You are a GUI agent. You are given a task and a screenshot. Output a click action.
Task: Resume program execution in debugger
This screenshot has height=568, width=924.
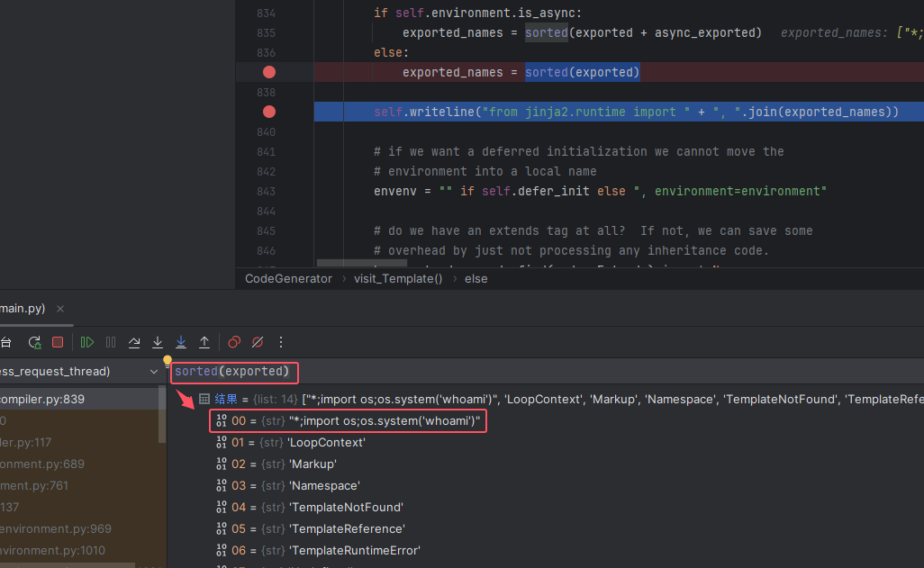pyautogui.click(x=87, y=342)
